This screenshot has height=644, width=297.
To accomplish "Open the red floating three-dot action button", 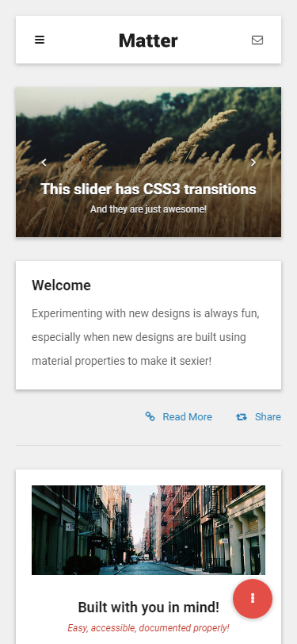I will pyautogui.click(x=253, y=599).
